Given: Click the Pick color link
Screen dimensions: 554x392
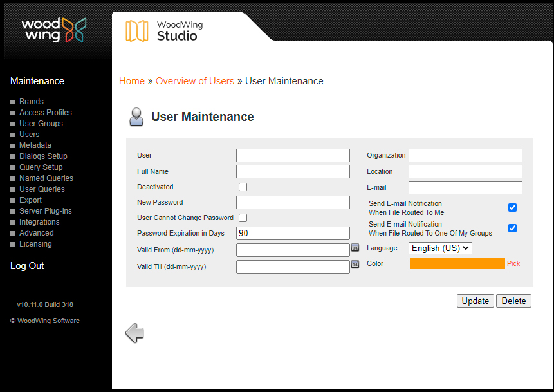Looking at the screenshot, I should click(x=513, y=264).
